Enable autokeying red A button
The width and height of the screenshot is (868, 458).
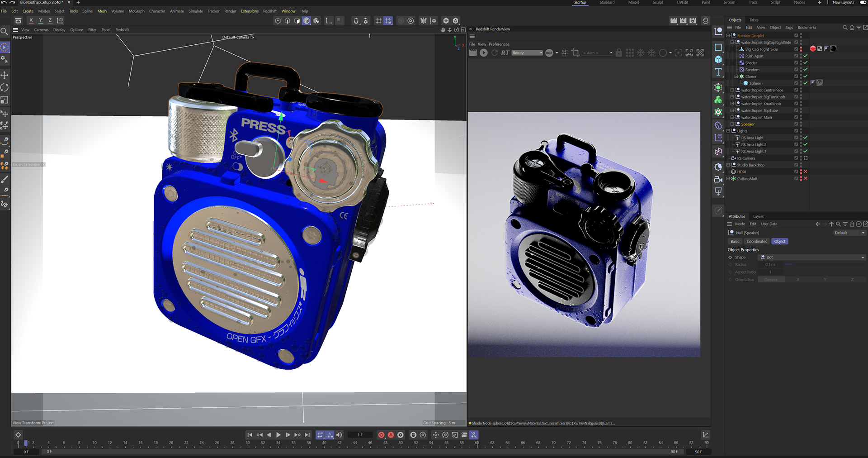coord(391,435)
